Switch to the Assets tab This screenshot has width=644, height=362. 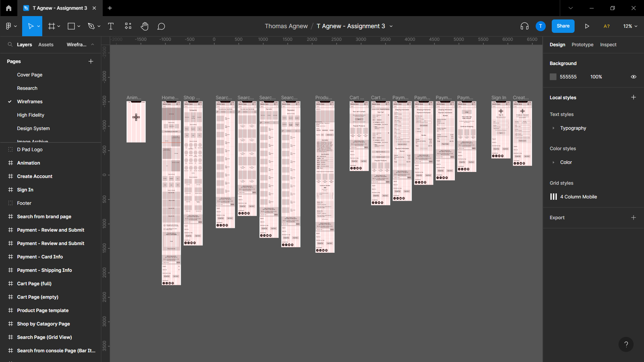[46, 45]
